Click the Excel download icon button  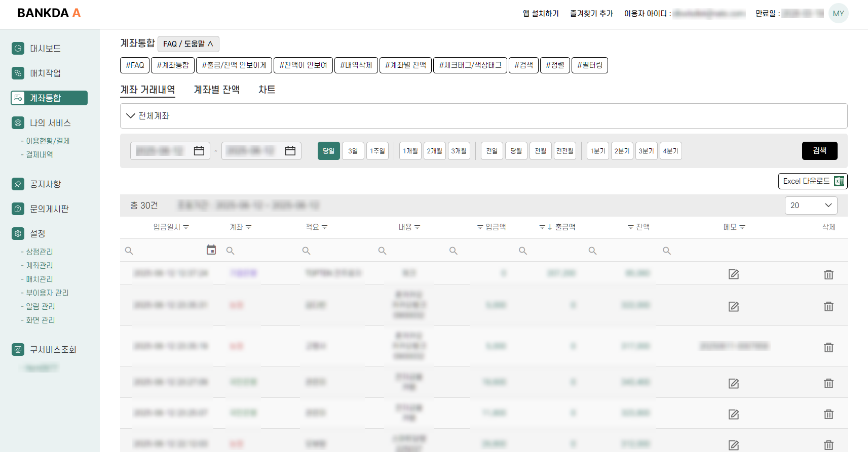812,181
